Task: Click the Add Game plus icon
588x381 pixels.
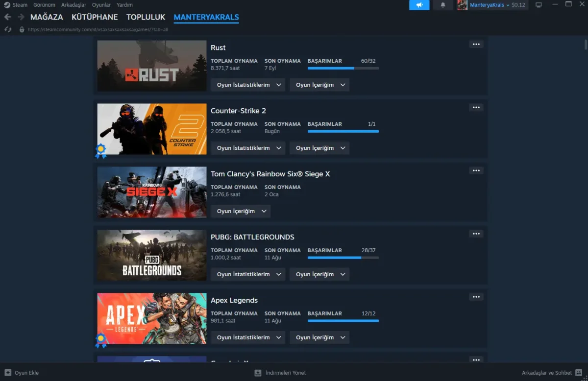Action: click(8, 373)
